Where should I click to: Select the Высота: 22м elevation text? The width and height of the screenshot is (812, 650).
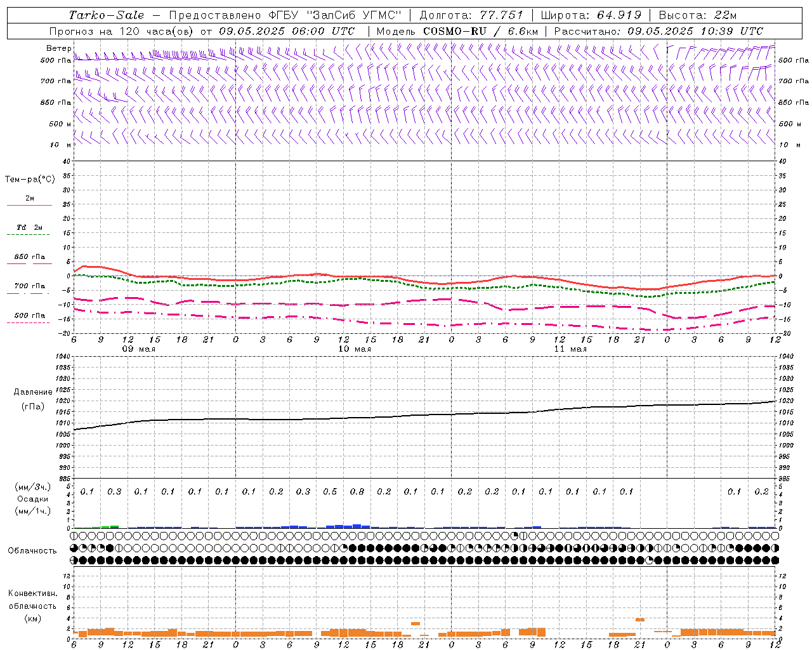698,15
